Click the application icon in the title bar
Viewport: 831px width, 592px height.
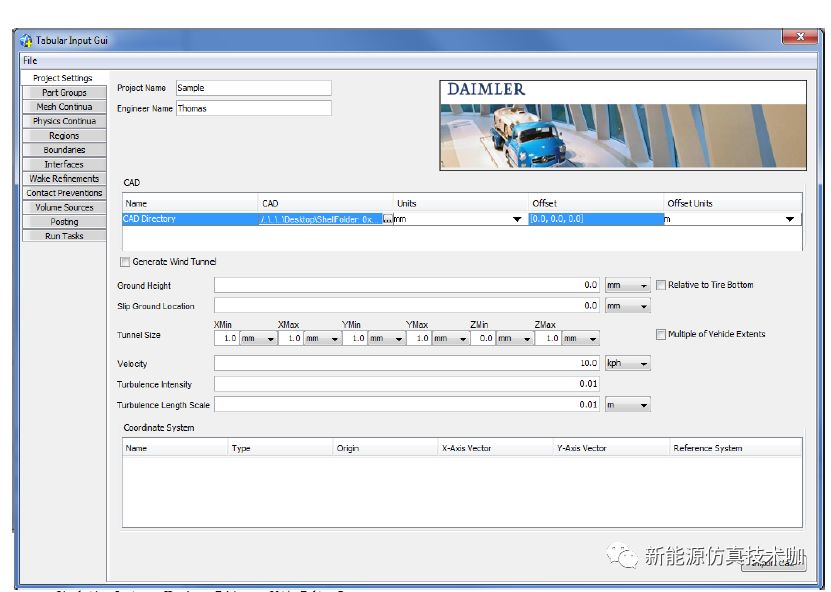[x=26, y=41]
